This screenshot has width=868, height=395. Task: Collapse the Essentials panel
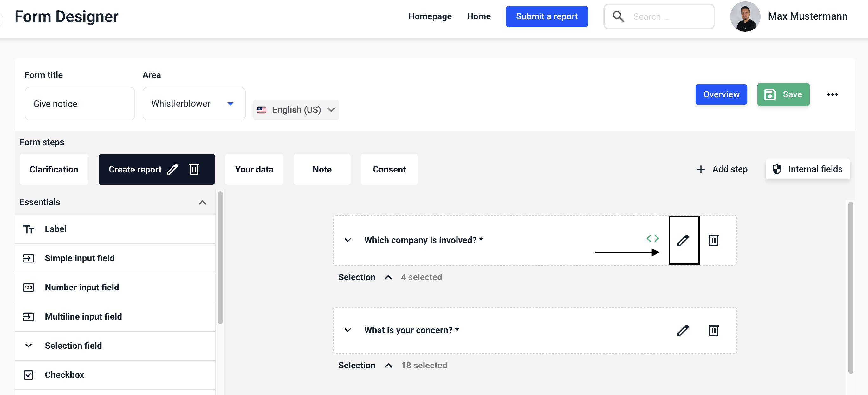coord(202,202)
